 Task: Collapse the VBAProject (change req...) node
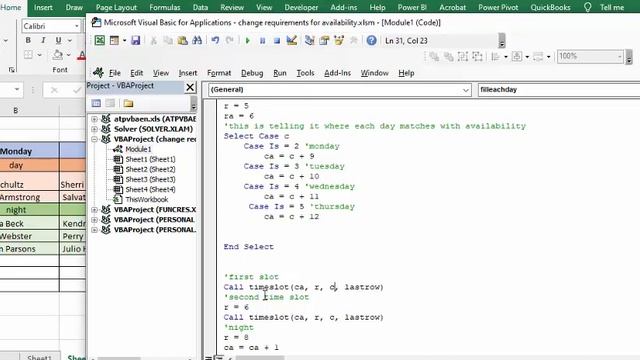(x=94, y=139)
